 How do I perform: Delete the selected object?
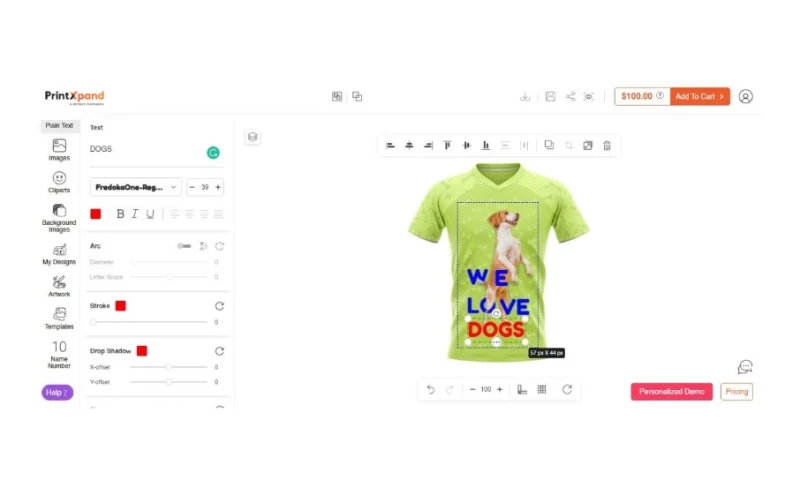coord(607,145)
